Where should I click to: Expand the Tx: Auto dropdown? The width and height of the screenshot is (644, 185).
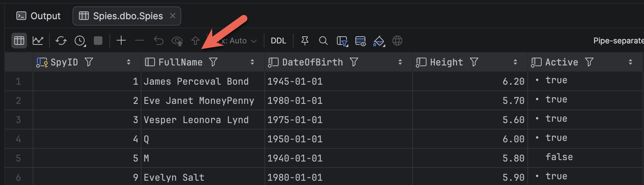pos(236,41)
